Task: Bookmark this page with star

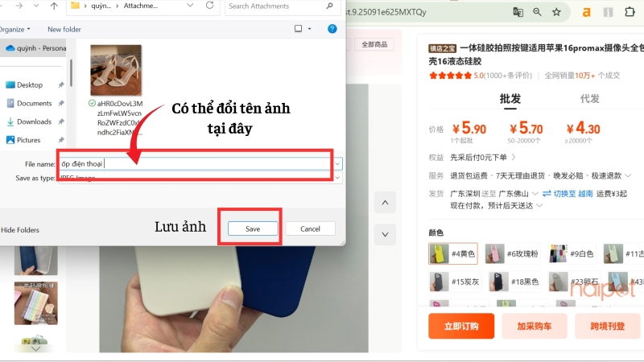Action: point(556,12)
